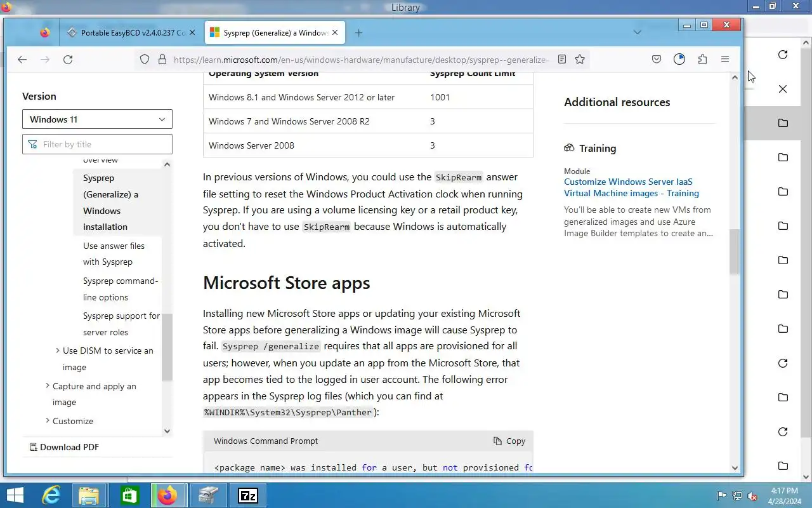The height and width of the screenshot is (508, 812).
Task: Select Windows Server 2008 table row
Action: pyautogui.click(x=368, y=145)
